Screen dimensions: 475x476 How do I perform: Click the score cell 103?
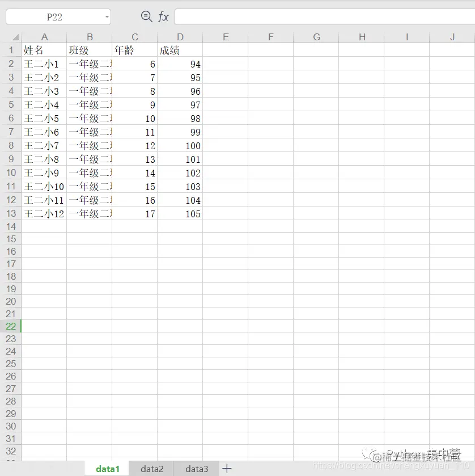coord(180,187)
